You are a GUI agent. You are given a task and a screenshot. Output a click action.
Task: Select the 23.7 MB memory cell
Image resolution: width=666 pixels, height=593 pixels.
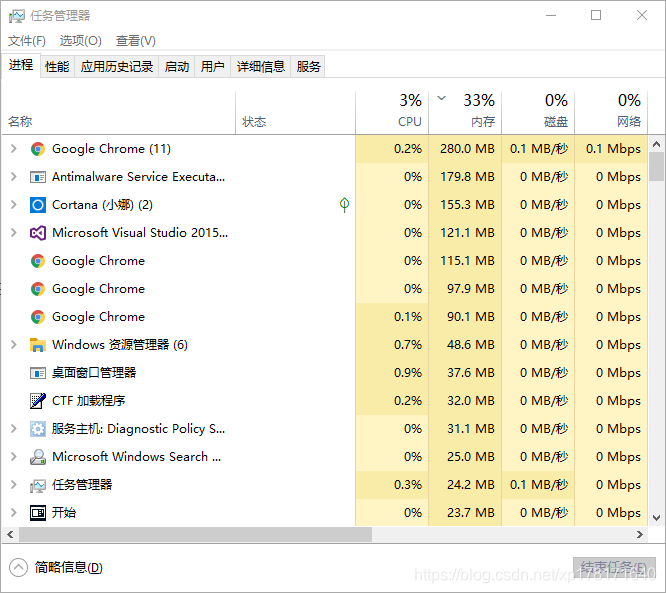tap(465, 513)
